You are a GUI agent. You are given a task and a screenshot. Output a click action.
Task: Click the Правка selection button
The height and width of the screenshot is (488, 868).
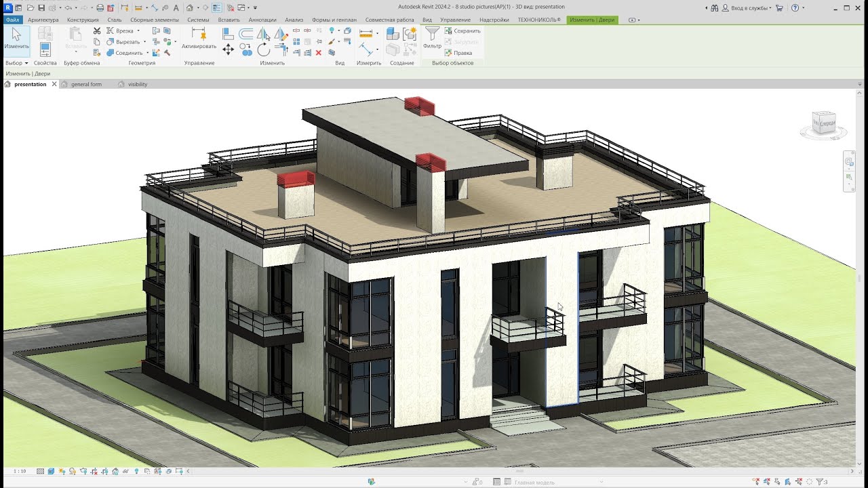(x=458, y=53)
